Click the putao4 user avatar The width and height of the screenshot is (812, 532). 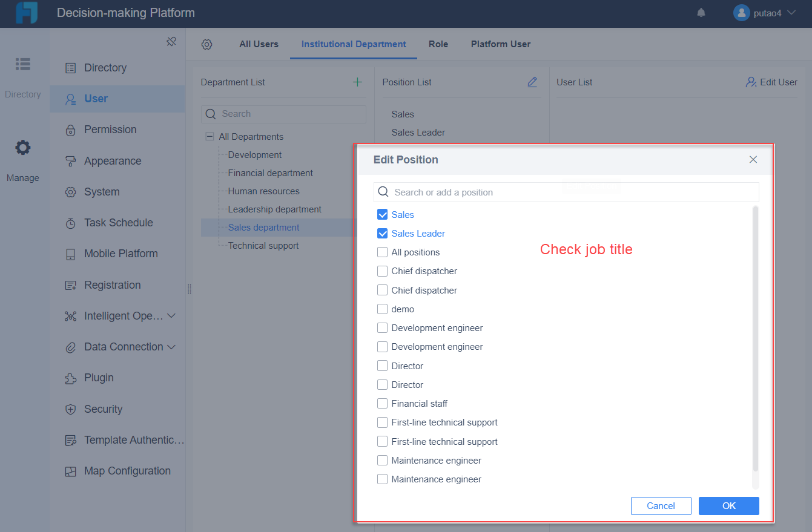[x=742, y=13]
